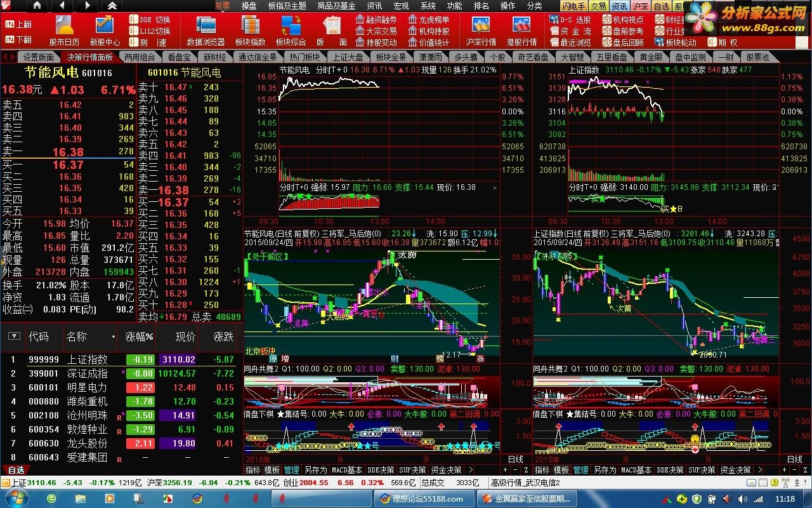Click the 沪深 button
This screenshot has width=812, height=508.
tap(640, 6)
